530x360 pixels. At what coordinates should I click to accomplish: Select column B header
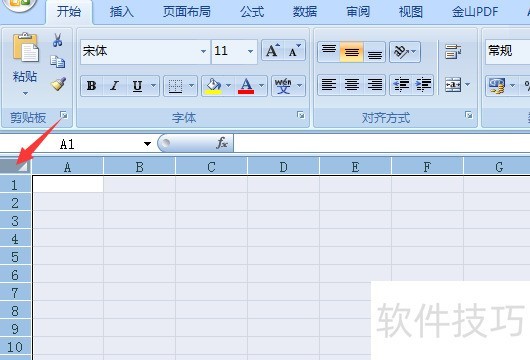click(140, 166)
